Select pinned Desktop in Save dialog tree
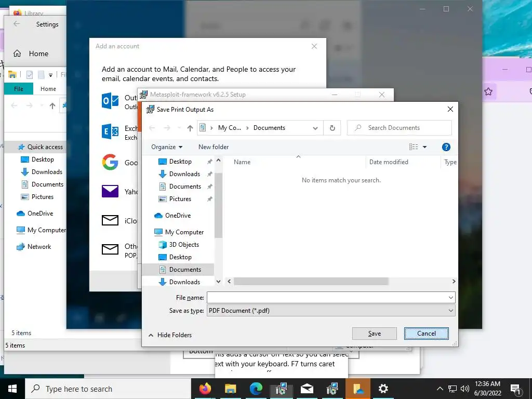The width and height of the screenshot is (532, 399). (180, 162)
